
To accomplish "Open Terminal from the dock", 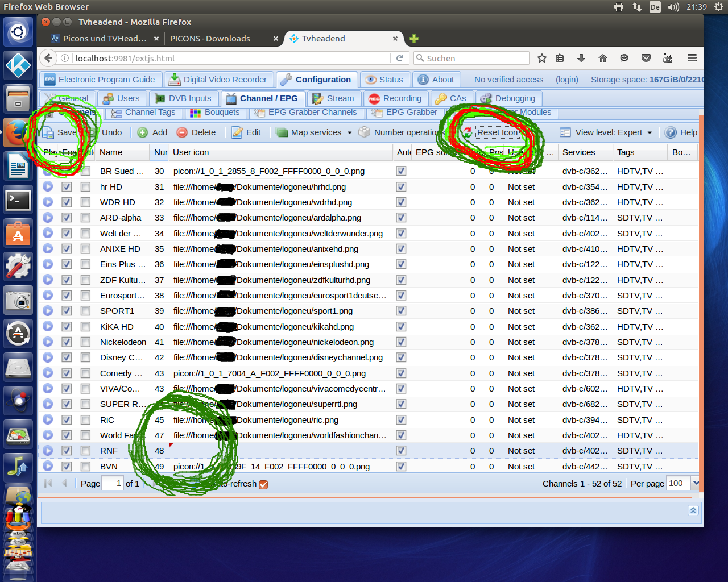I will tap(18, 201).
